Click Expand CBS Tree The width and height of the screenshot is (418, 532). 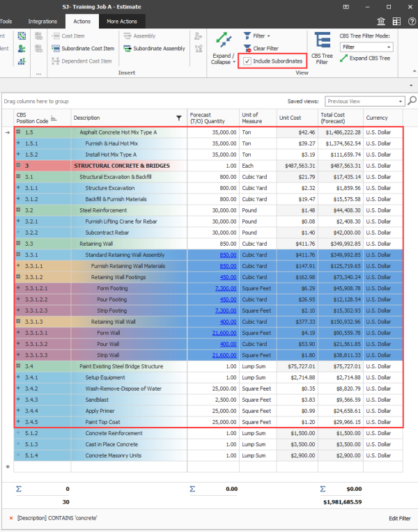pos(364,58)
